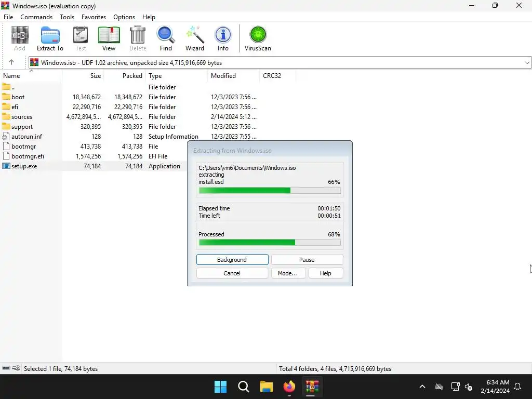Open the File menu
Viewport: 532px width, 399px height.
click(x=8, y=17)
